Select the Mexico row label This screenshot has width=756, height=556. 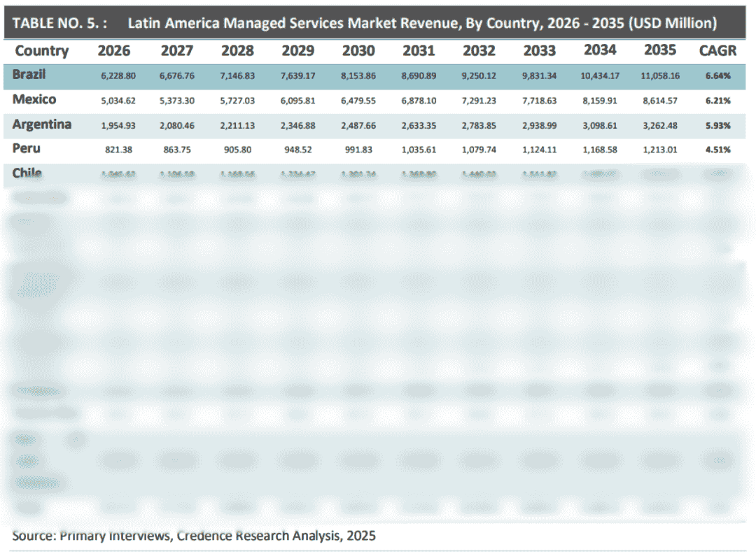[34, 99]
